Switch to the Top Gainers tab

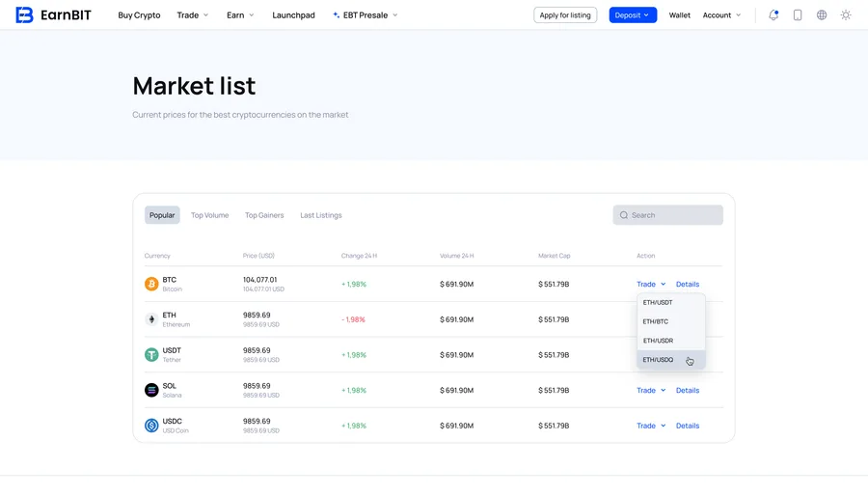coord(264,215)
